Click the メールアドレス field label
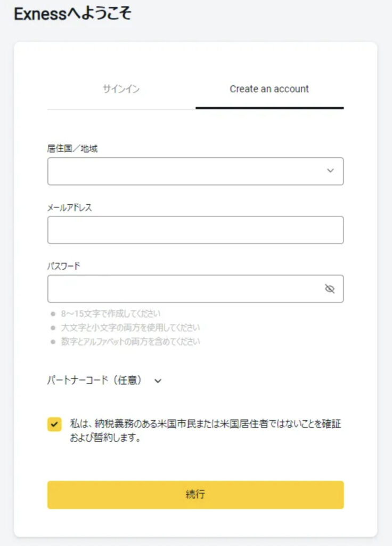Viewport: 392px width, 546px height. point(70,208)
